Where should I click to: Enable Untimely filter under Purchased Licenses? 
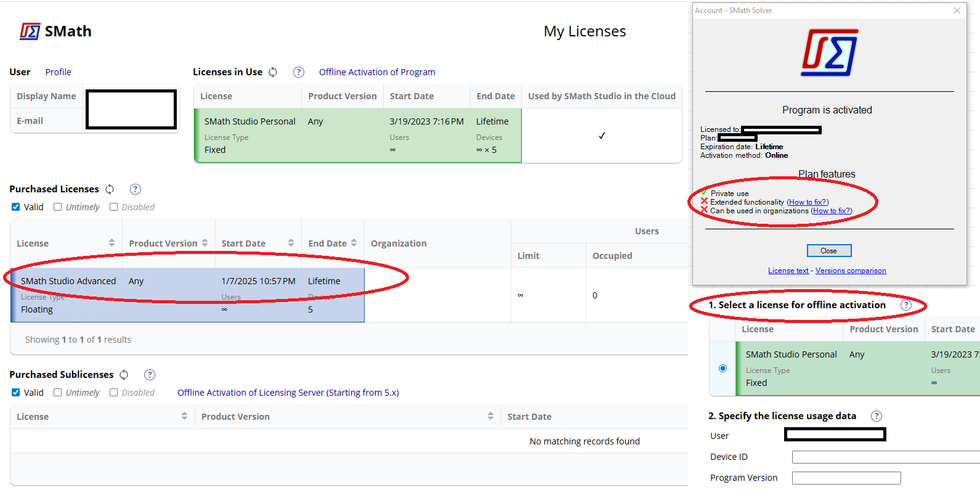tap(58, 207)
